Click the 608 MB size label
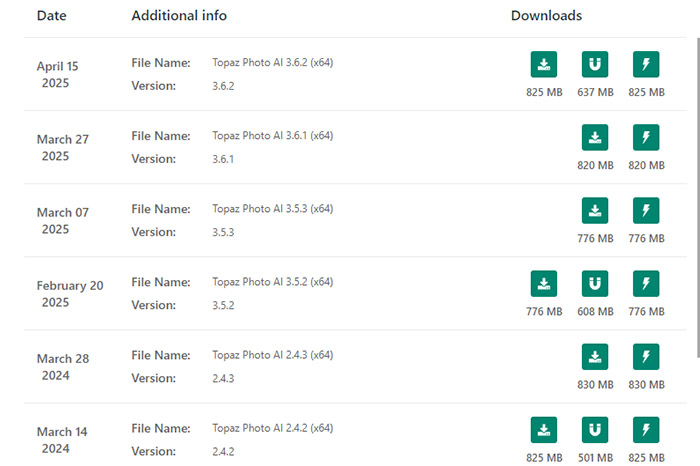 point(595,312)
